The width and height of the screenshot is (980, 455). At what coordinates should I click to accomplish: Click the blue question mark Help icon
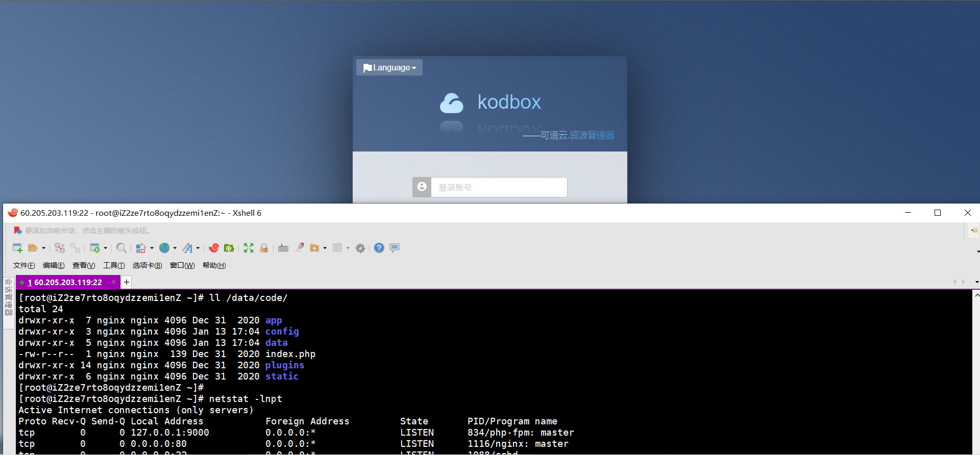click(379, 248)
